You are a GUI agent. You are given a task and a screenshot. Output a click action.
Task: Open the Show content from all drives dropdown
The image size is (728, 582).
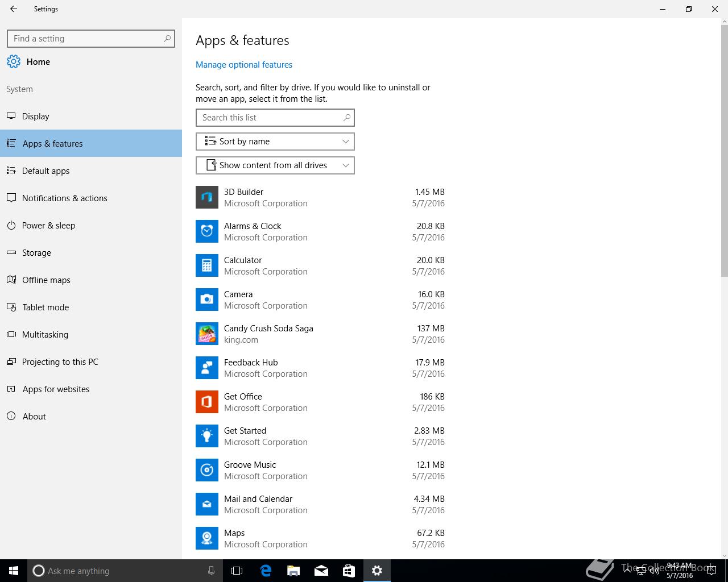(275, 165)
